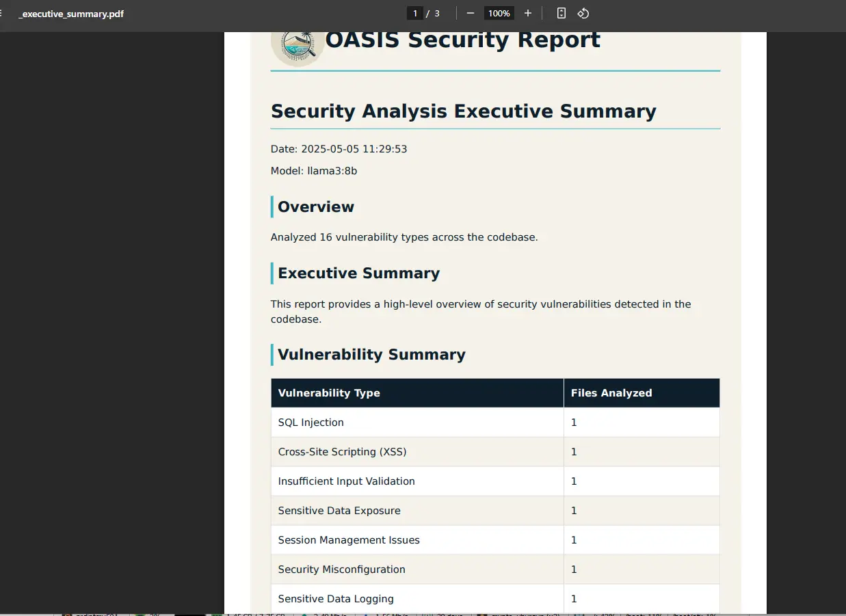Click the _executive_summary.pdf file name
This screenshot has width=846, height=616.
click(71, 14)
